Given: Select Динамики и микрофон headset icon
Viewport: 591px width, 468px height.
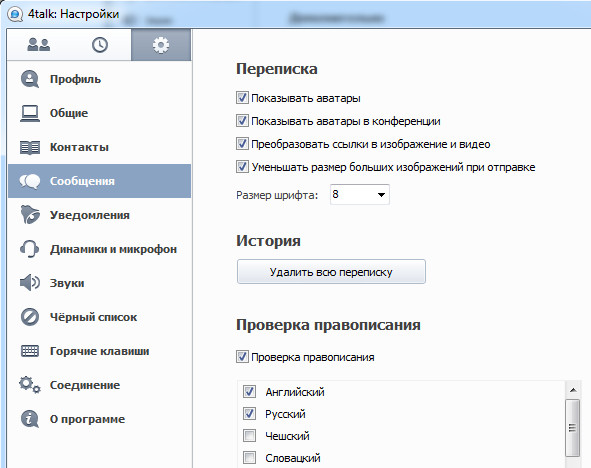Looking at the screenshot, I should 30,249.
